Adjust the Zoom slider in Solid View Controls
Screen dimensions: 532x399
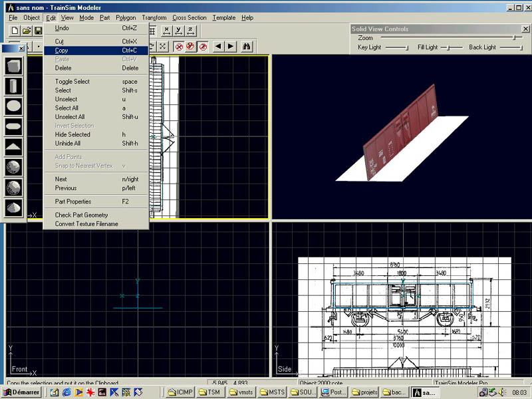point(513,38)
